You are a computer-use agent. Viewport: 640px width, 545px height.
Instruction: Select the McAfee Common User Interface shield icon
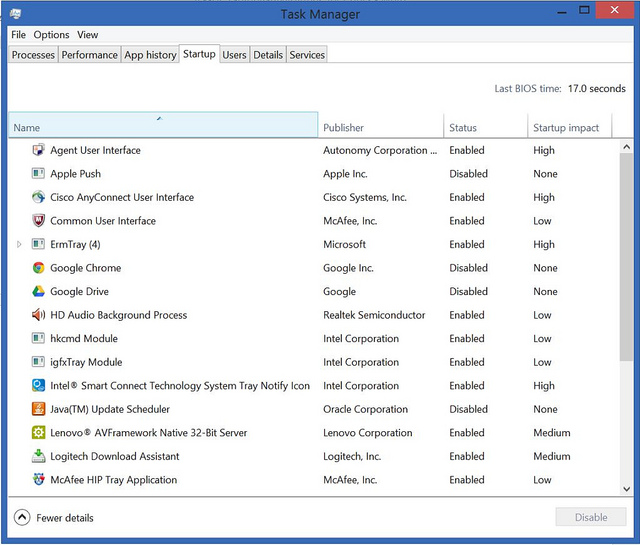pos(38,221)
